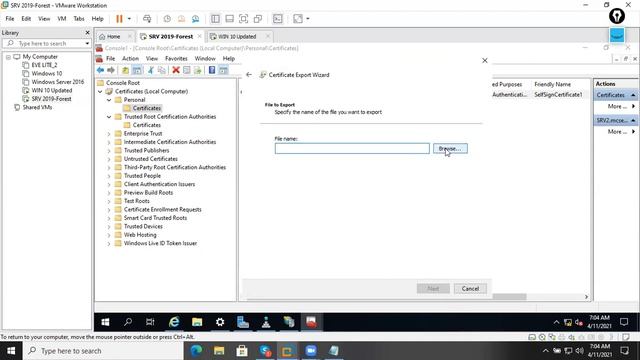Enter VMware full screen mode

(x=244, y=19)
